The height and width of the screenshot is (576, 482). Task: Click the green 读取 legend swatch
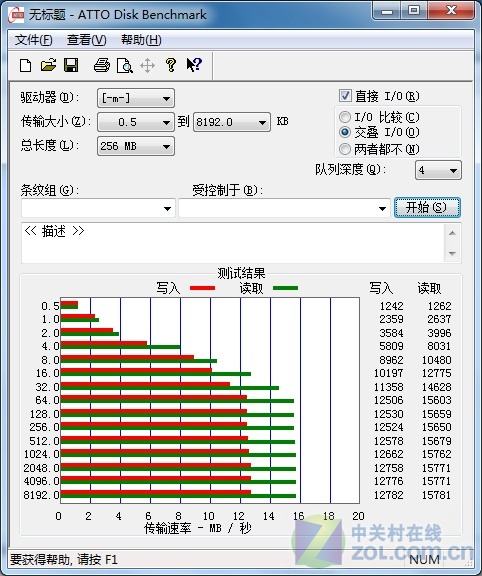point(285,288)
